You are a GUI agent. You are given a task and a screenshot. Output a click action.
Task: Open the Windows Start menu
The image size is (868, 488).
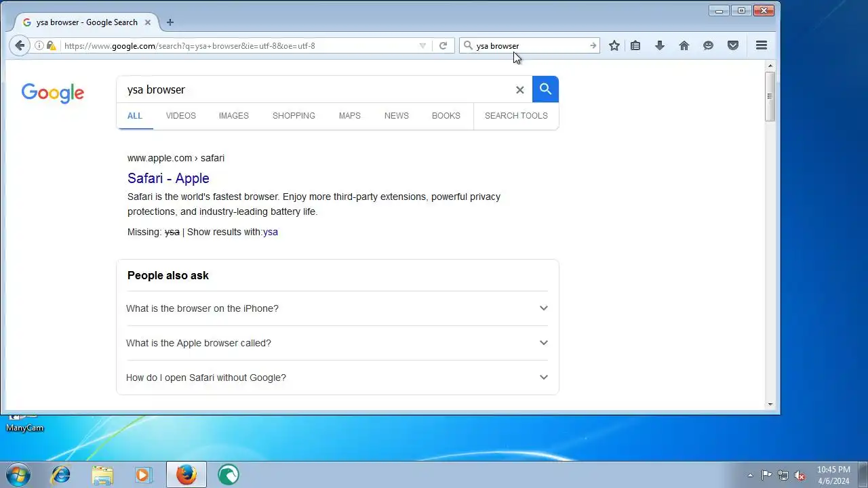pos(18,474)
